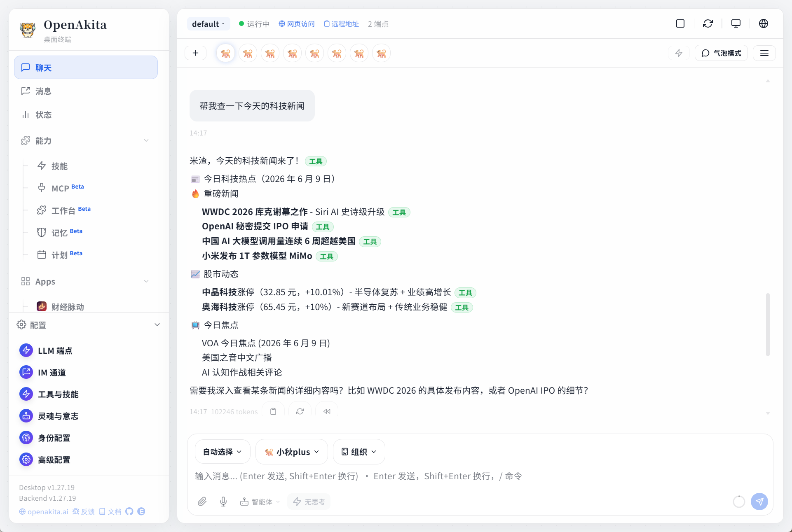
Task: Click the 今日科技热点 heading text
Action: pos(269,179)
